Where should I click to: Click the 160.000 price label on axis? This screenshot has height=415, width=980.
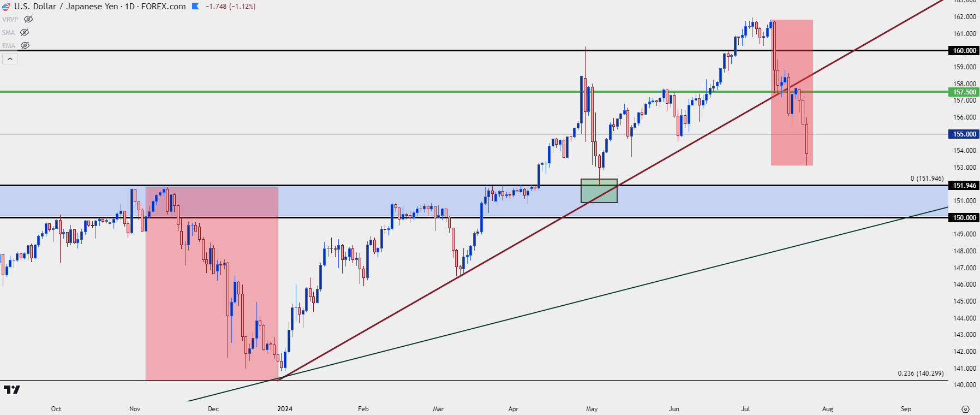964,50
